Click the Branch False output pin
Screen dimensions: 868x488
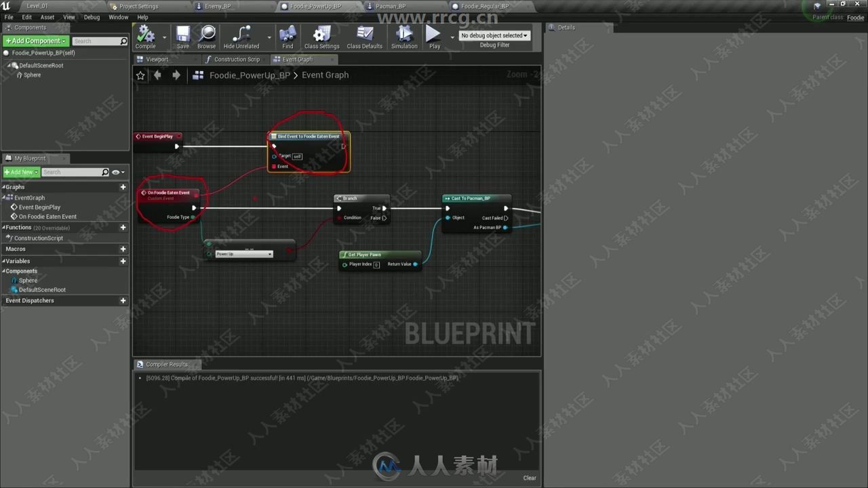click(384, 218)
